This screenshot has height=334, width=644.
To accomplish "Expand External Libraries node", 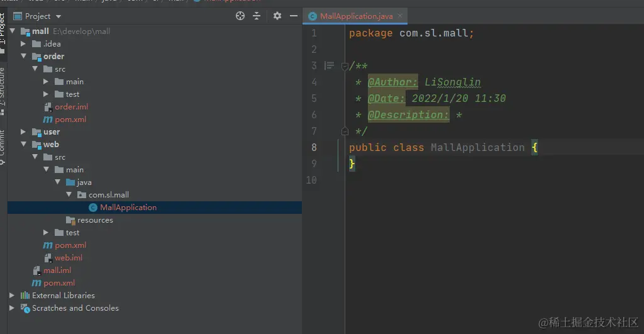I will click(x=12, y=295).
